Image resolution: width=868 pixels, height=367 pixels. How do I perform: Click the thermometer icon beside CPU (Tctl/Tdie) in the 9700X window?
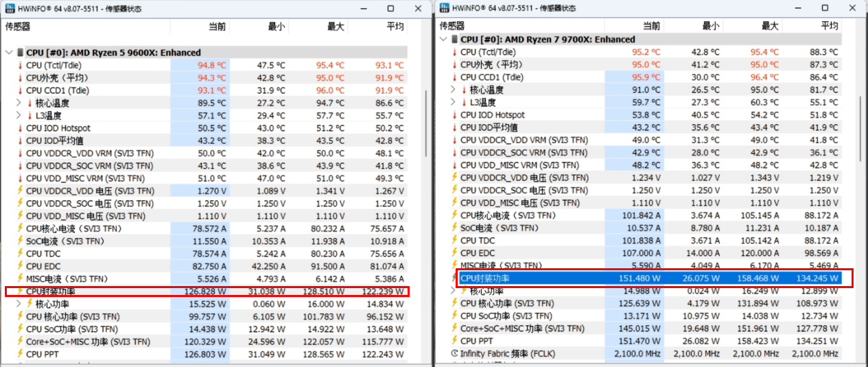pos(454,52)
